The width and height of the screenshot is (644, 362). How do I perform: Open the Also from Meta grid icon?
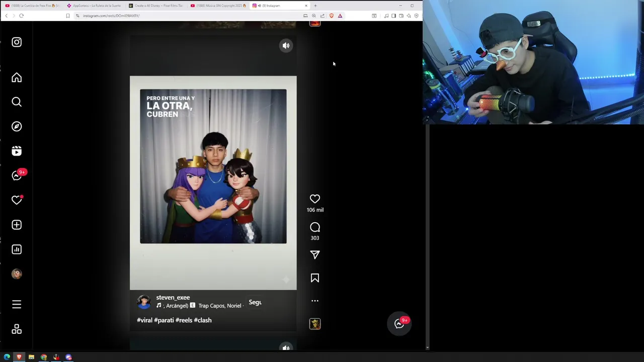point(17,329)
